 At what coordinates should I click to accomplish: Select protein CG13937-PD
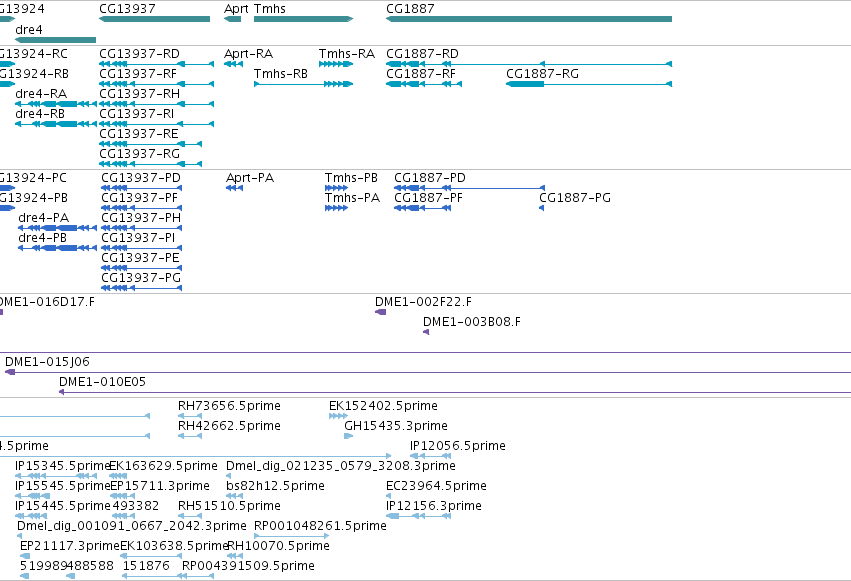pyautogui.click(x=142, y=188)
